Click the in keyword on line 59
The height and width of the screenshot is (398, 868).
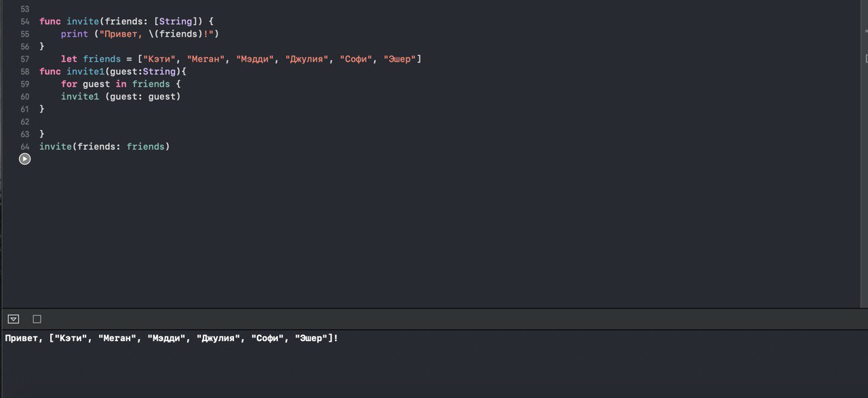(x=121, y=84)
